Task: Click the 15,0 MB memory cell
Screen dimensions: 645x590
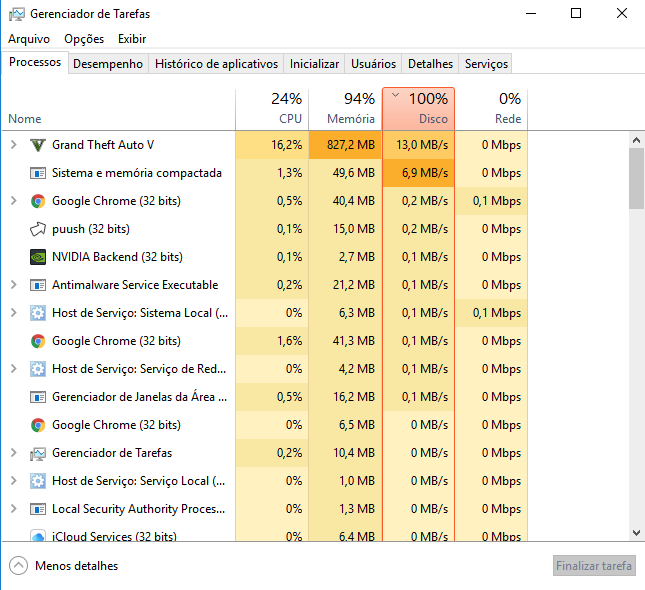Action: [x=345, y=229]
